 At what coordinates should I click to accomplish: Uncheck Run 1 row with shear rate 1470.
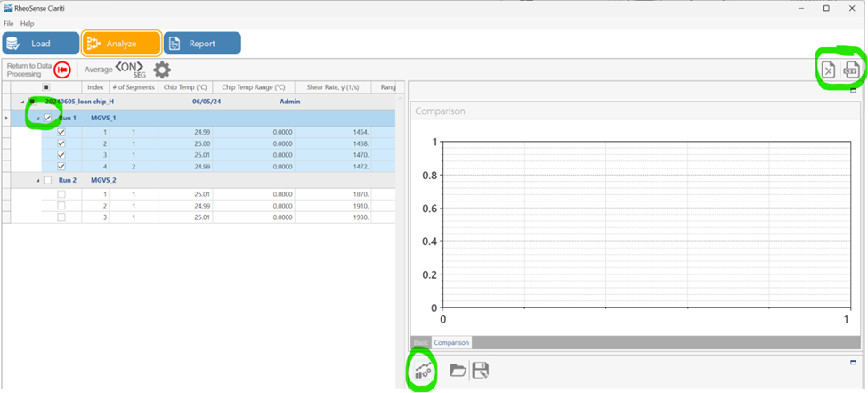coord(61,155)
